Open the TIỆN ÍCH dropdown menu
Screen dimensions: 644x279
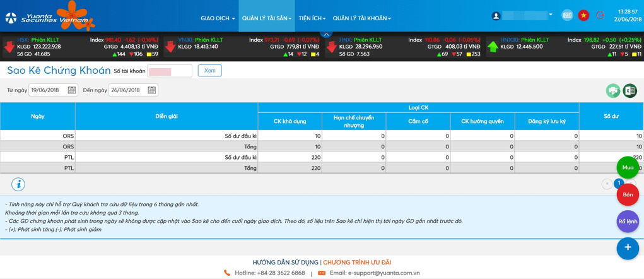click(312, 18)
